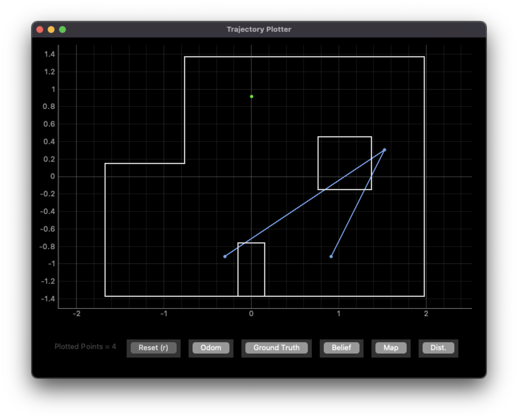Toggle the Map display button

391,348
